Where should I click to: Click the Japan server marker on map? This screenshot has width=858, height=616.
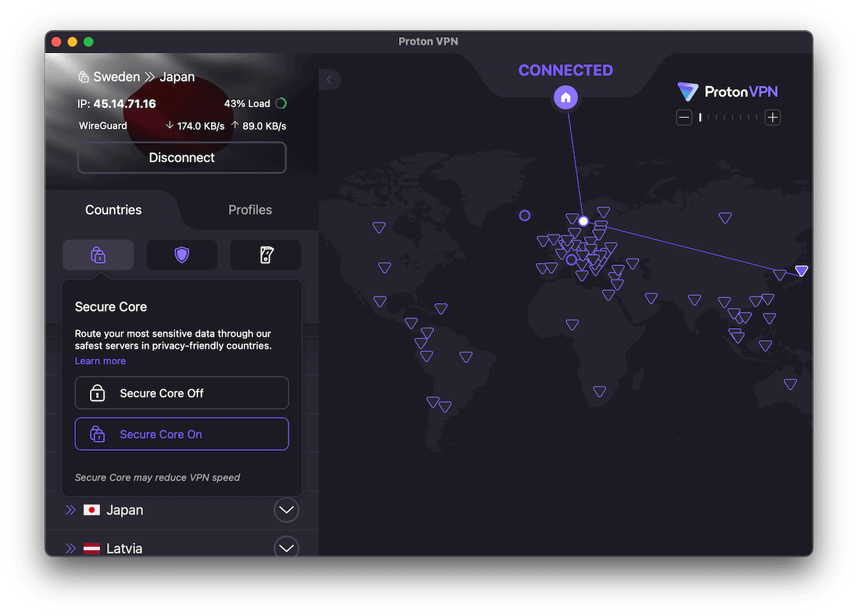(802, 271)
